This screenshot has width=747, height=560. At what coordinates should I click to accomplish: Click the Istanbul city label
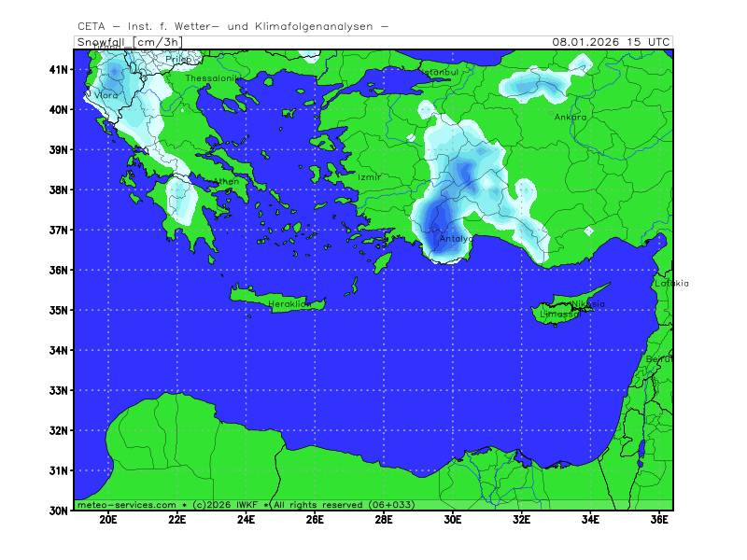(x=438, y=72)
